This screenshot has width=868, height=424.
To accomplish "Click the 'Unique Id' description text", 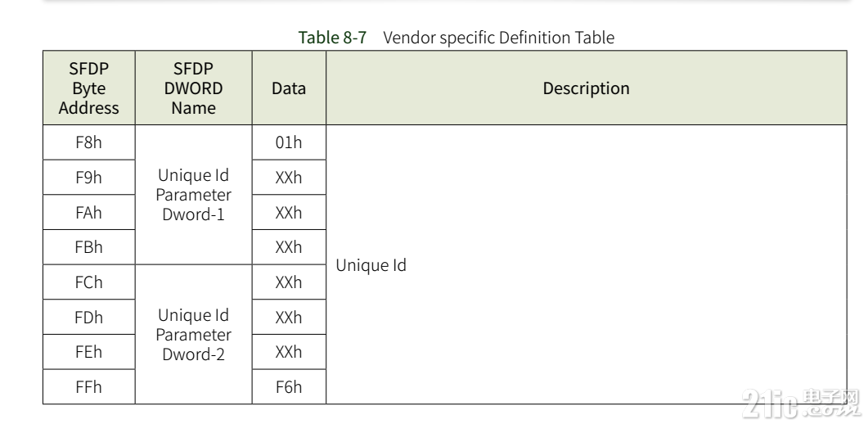I will (x=371, y=265).
